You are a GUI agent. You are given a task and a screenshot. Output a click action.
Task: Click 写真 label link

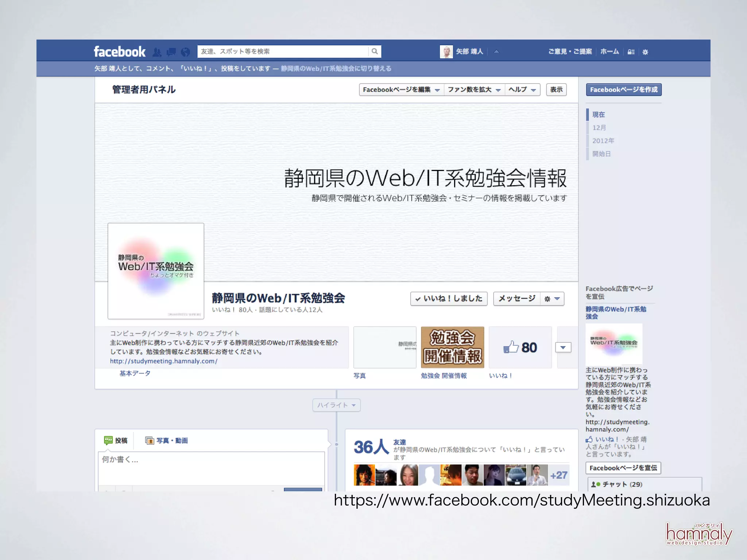pos(360,376)
